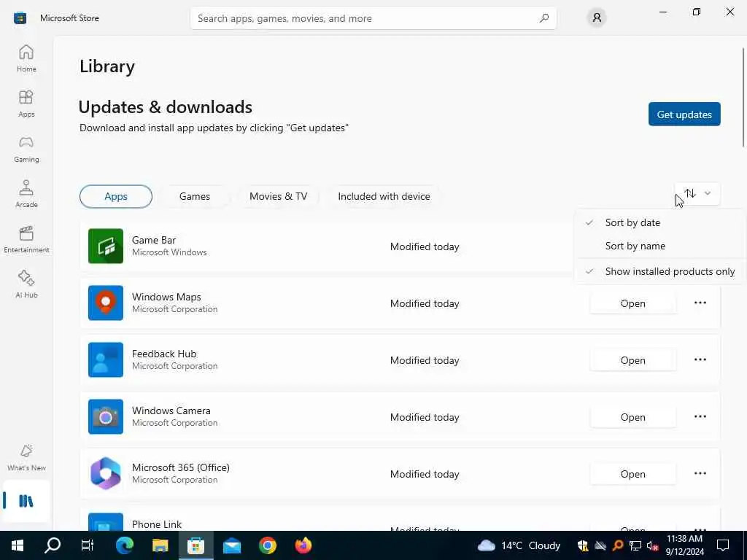Open more options for Microsoft 365
The width and height of the screenshot is (747, 560).
coord(700,473)
